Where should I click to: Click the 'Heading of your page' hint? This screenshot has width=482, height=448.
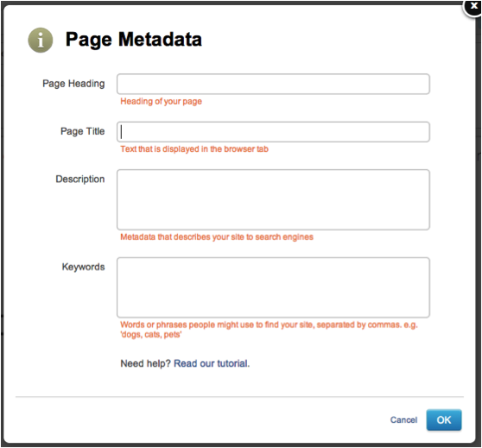pyautogui.click(x=161, y=101)
